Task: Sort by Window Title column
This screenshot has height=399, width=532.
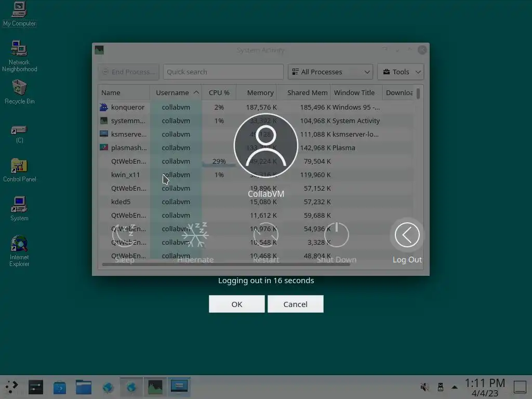Action: tap(356, 92)
